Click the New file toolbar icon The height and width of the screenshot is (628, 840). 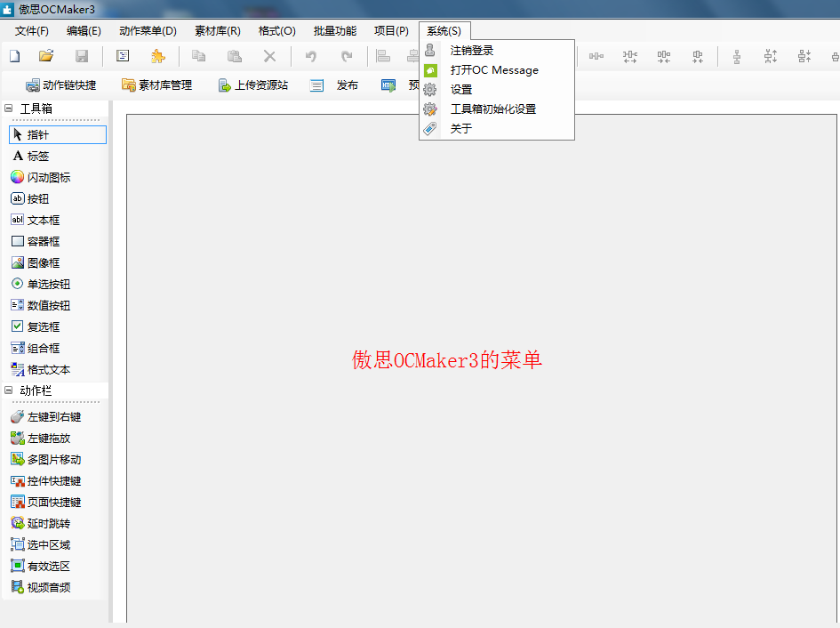point(15,56)
